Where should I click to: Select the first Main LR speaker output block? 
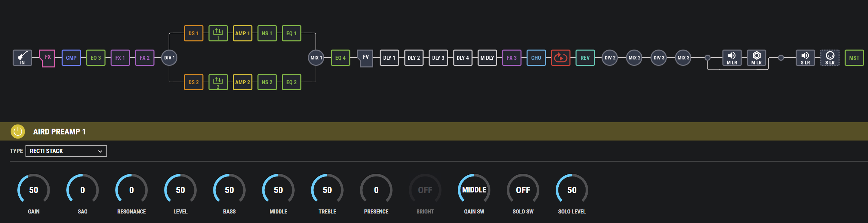732,58
